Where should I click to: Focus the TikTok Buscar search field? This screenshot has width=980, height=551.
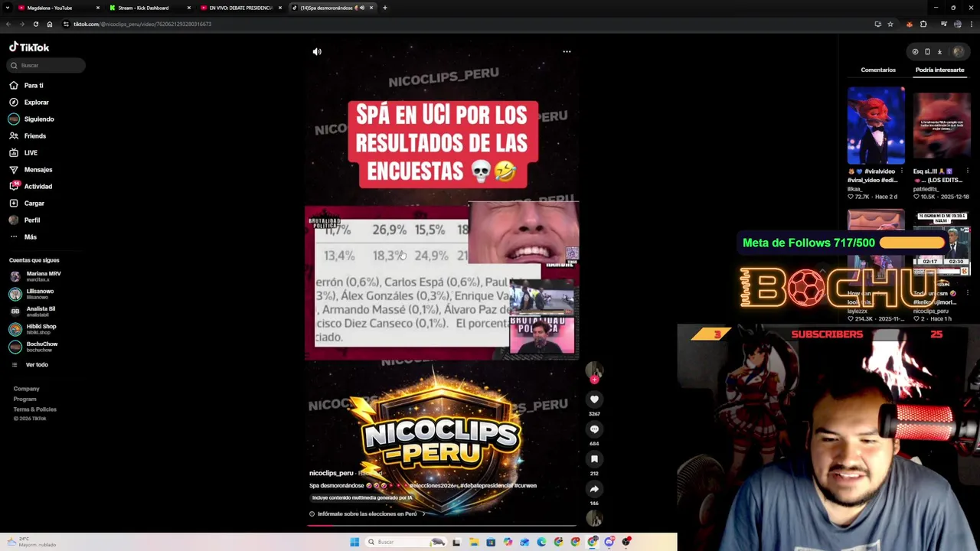47,65
